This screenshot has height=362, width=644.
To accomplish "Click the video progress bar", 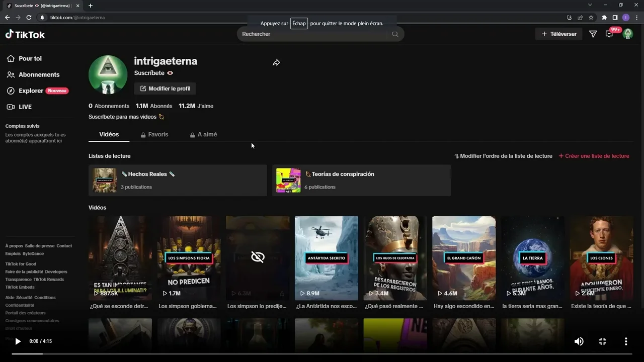I will coord(322,354).
